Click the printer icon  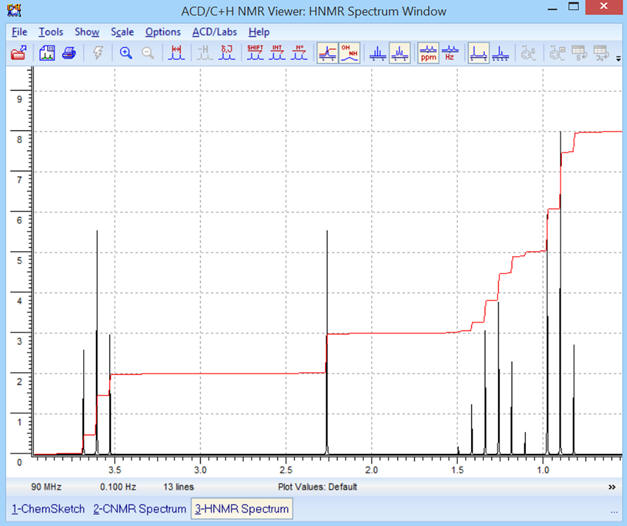[x=69, y=53]
